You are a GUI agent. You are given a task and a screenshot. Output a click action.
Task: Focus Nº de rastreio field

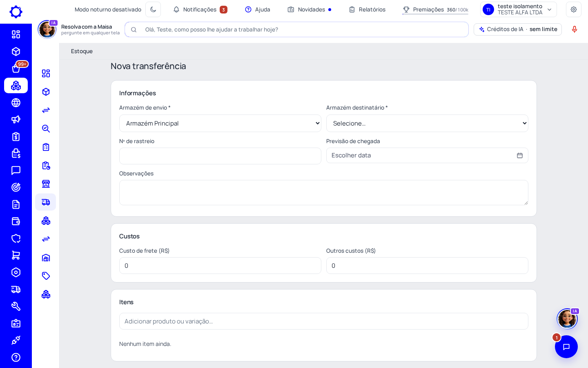click(220, 156)
